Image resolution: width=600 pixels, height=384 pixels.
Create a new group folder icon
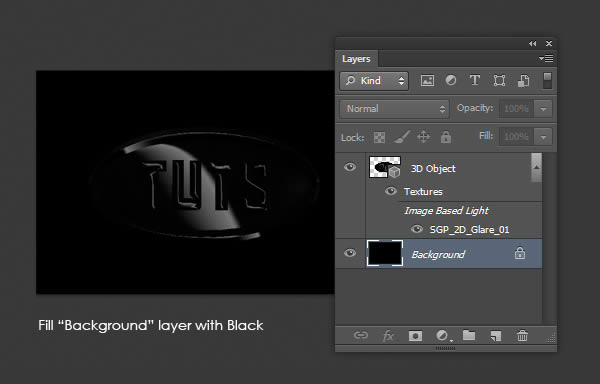pos(469,335)
